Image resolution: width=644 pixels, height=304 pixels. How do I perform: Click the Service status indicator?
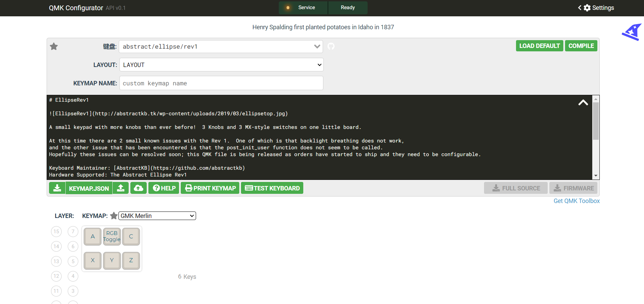tap(303, 7)
